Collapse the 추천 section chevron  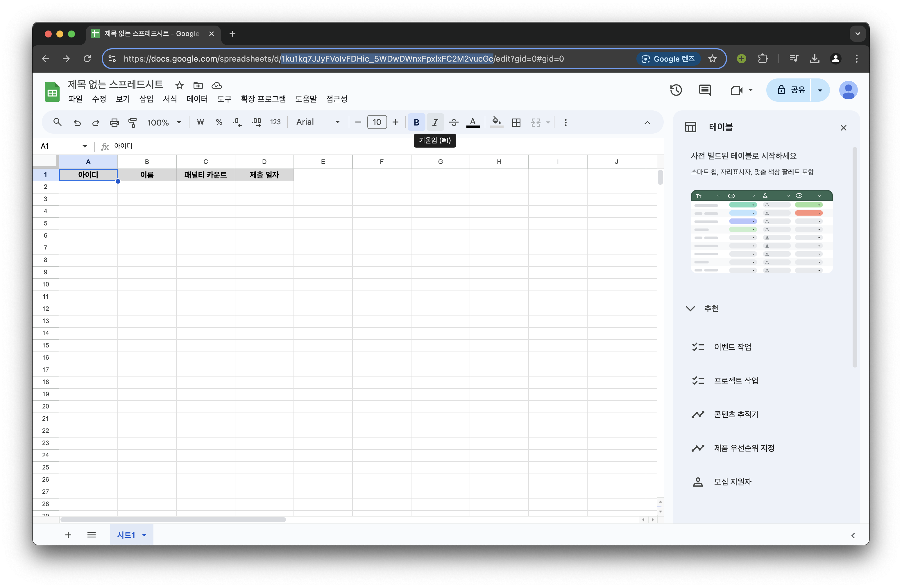tap(690, 309)
